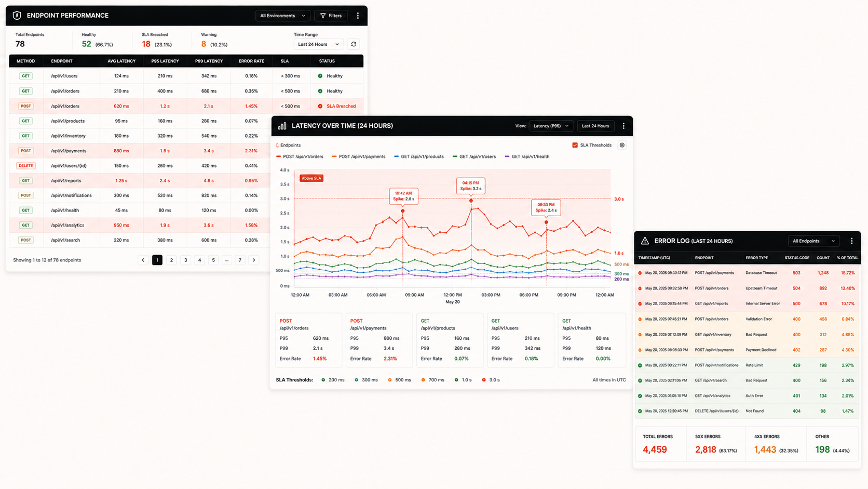Screen dimensions: 868x489
Task: Click the 04:15 PM spike marker on the chart
Action: point(471,201)
